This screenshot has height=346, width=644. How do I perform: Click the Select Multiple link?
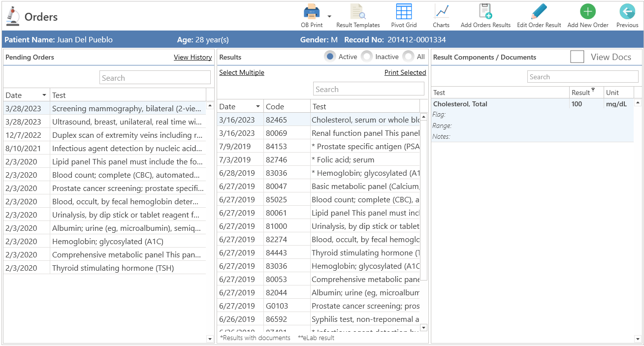pyautogui.click(x=242, y=72)
